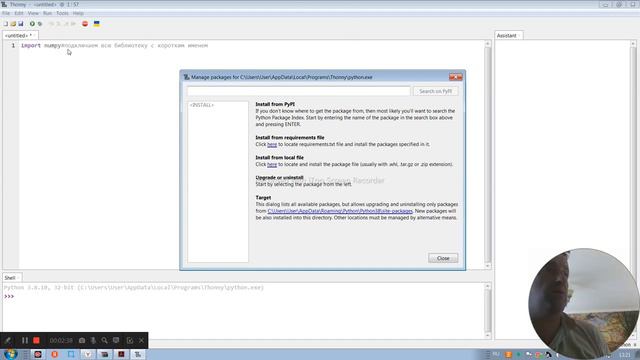Open the Run menu
640x360 pixels.
[47, 13]
